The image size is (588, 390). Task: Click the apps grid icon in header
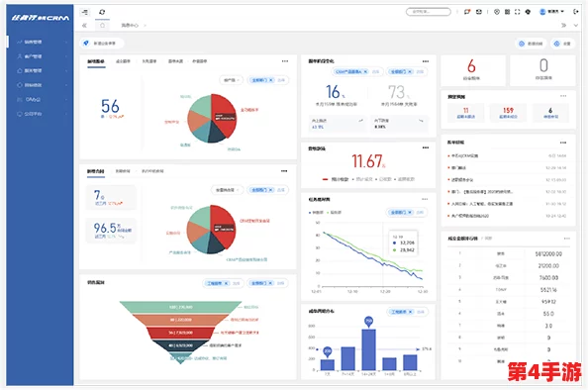click(x=507, y=12)
